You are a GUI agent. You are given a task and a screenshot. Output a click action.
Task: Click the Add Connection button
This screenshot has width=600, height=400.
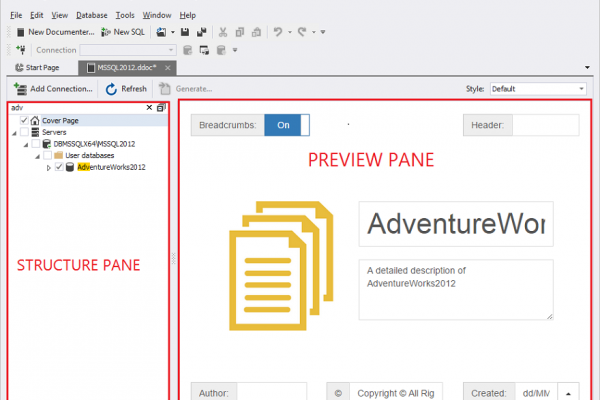(x=53, y=89)
